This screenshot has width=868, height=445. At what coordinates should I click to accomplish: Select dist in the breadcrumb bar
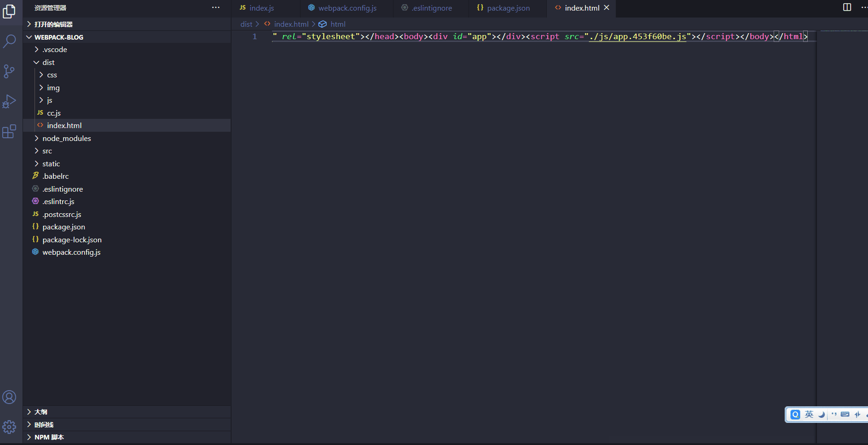pos(247,24)
